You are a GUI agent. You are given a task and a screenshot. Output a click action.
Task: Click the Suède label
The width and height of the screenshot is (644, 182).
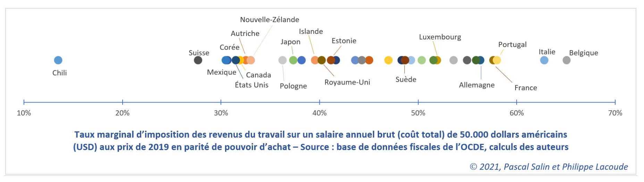pos(406,79)
